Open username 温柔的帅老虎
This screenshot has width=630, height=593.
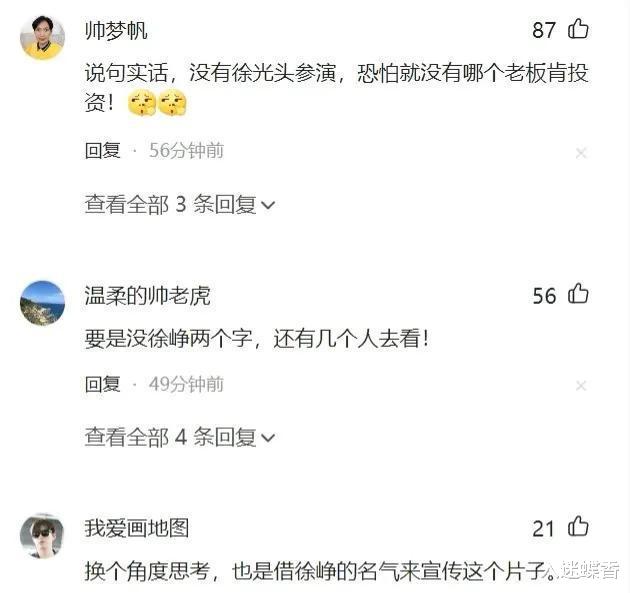click(147, 296)
